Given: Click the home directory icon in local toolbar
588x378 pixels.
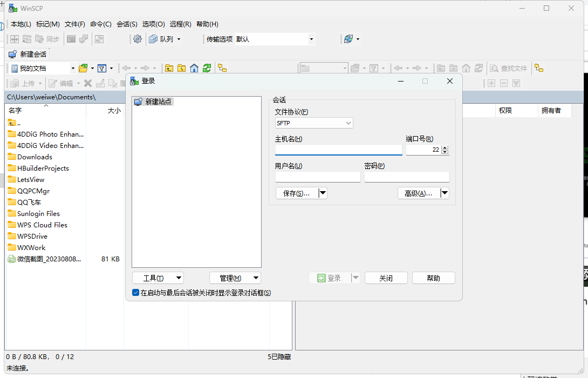Looking at the screenshot, I should (194, 68).
